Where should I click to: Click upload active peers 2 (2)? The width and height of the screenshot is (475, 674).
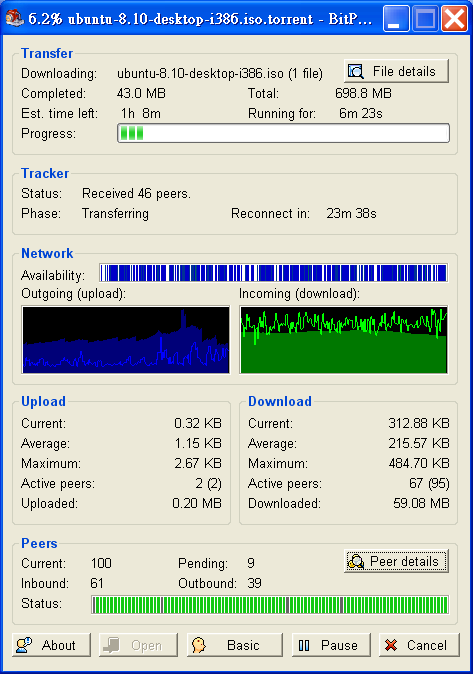[x=208, y=484]
